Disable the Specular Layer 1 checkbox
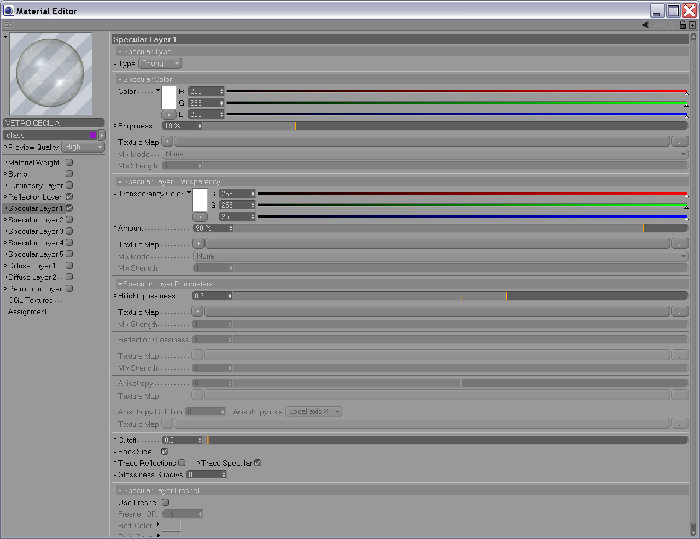The height and width of the screenshot is (539, 700). pos(69,208)
